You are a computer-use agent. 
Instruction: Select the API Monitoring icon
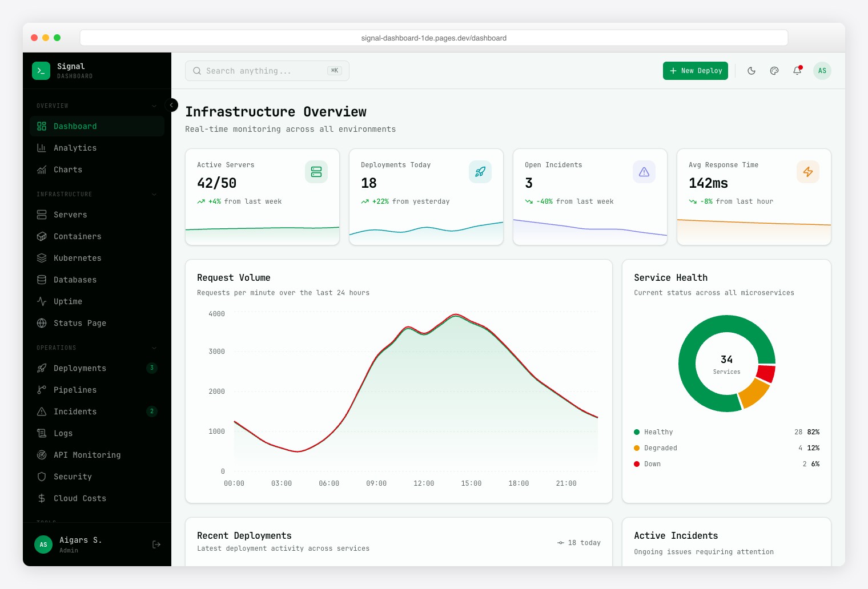click(42, 455)
